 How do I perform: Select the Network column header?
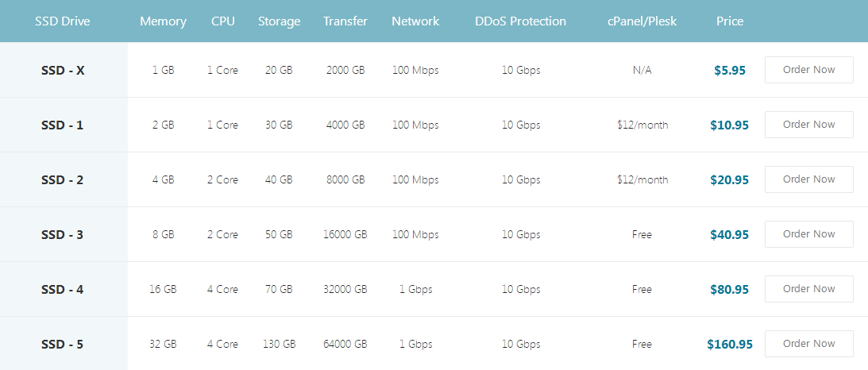click(x=415, y=21)
